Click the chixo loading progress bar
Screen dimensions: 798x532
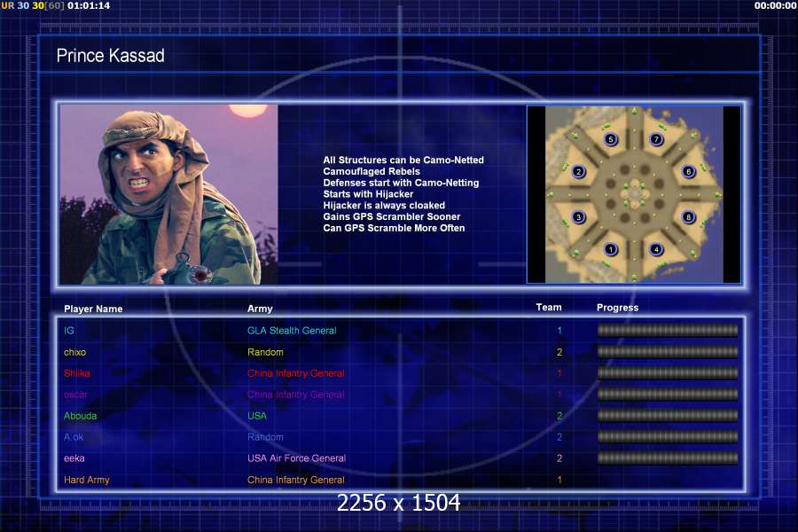[668, 352]
